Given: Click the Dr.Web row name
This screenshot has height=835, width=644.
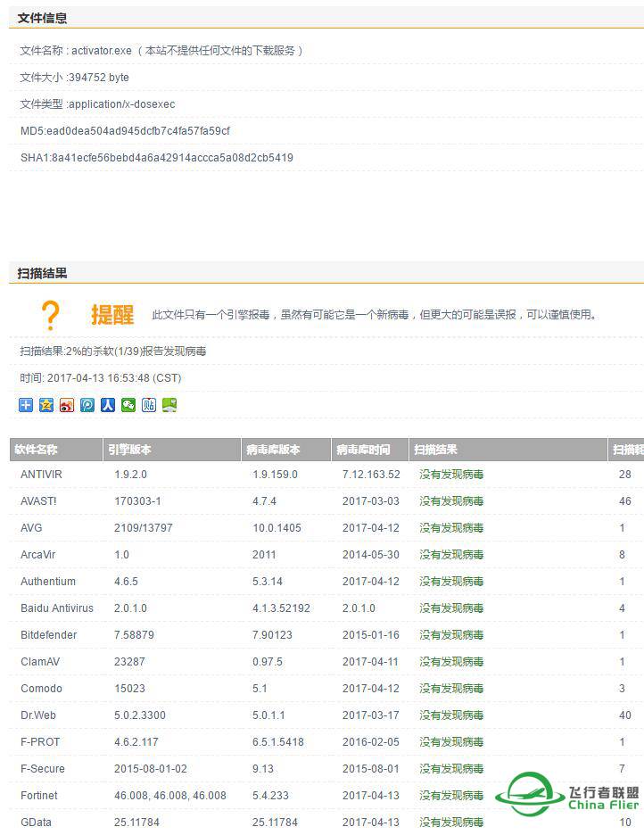Looking at the screenshot, I should [x=37, y=715].
